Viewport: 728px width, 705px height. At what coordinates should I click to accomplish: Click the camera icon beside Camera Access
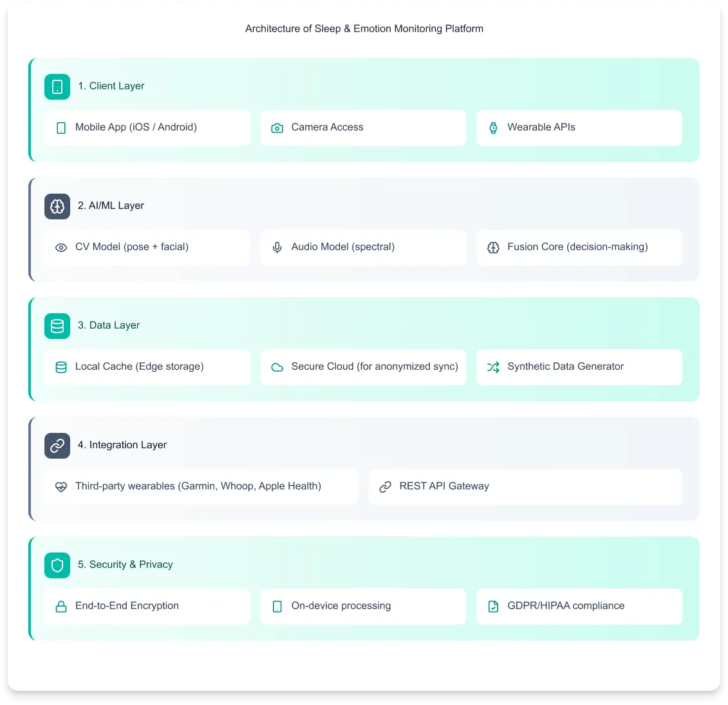click(277, 128)
